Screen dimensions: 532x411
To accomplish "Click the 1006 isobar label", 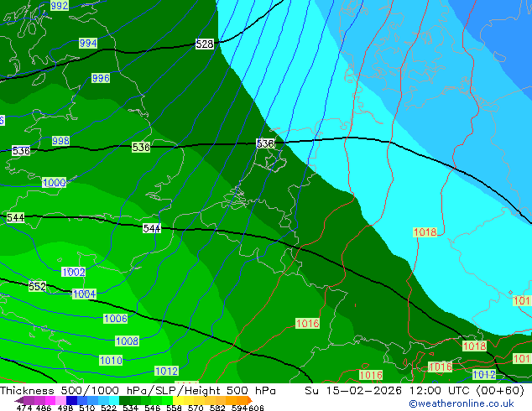I will tap(116, 319).
